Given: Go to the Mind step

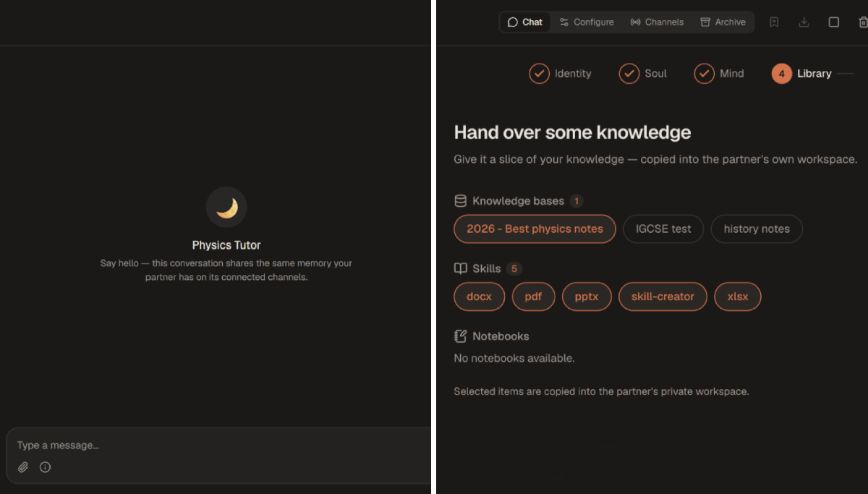Looking at the screenshot, I should click(719, 74).
